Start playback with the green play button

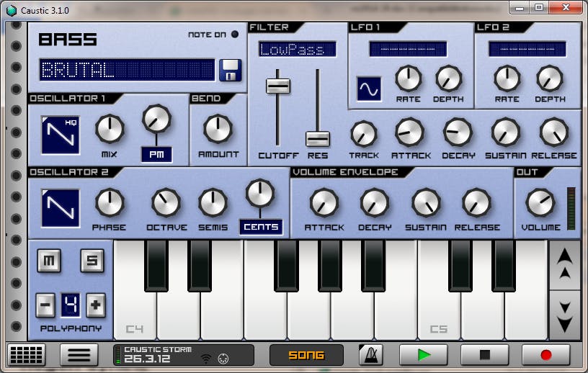pyautogui.click(x=424, y=354)
